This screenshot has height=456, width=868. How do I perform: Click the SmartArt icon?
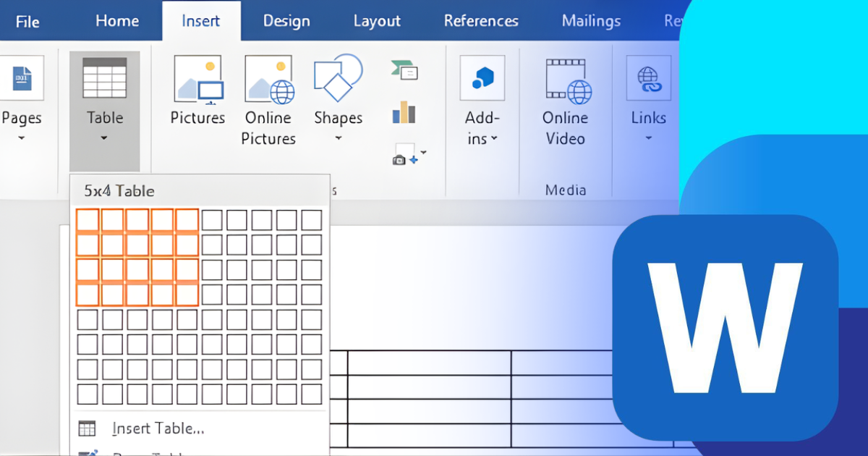[x=404, y=70]
